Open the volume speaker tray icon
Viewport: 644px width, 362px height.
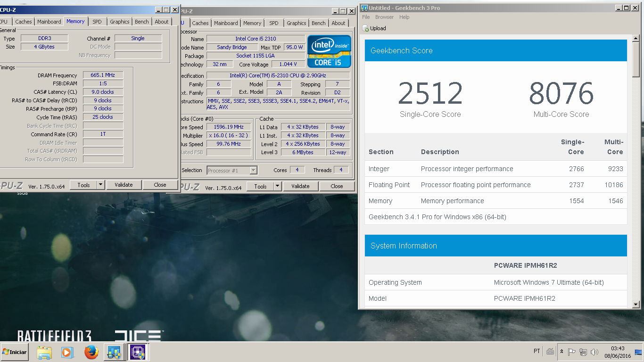(594, 352)
